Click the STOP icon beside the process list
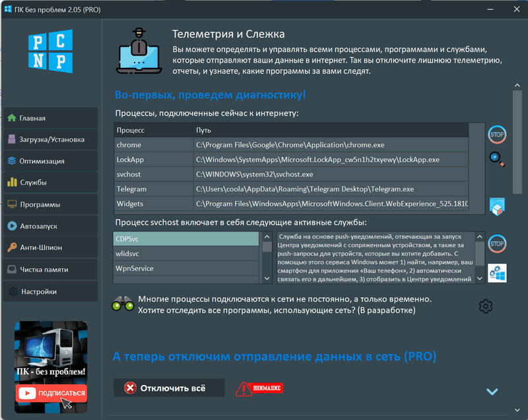This screenshot has width=528, height=420. coord(496,135)
